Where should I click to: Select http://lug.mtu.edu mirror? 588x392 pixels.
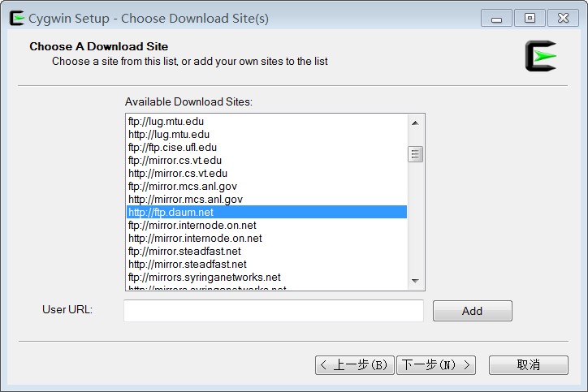(266, 134)
